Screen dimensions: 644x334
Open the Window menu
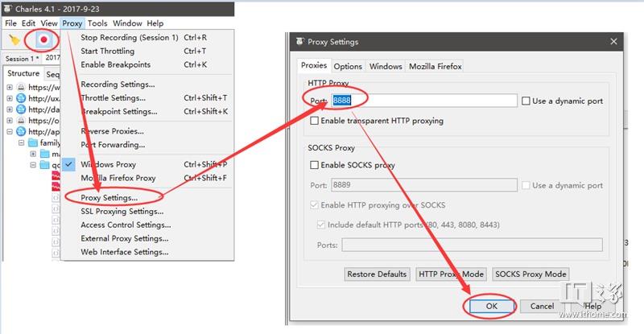[127, 23]
